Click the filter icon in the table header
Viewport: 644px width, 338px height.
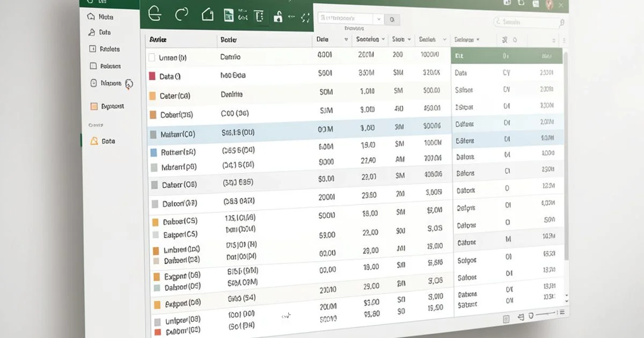pos(504,40)
